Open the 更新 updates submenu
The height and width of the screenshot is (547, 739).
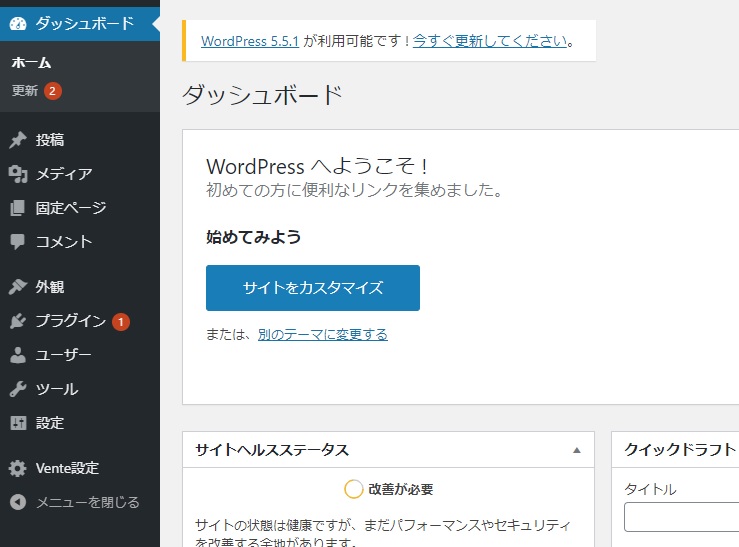tap(25, 90)
